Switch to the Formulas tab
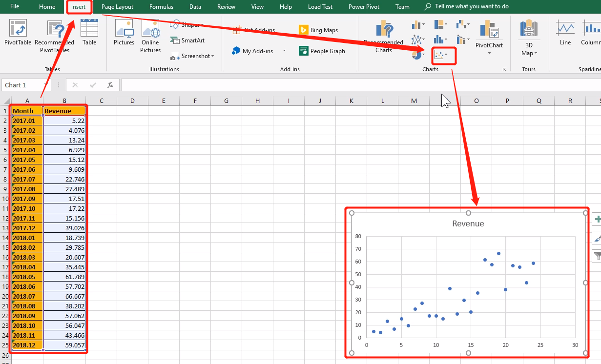The image size is (601, 364). (161, 7)
